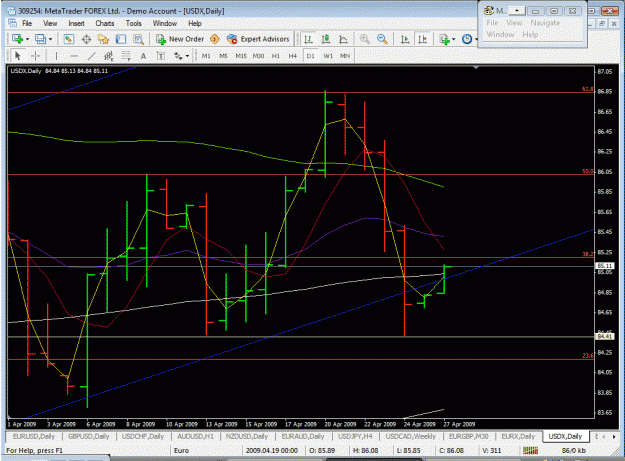Select the arrow cursor tool
The image size is (625, 461).
coord(18,56)
